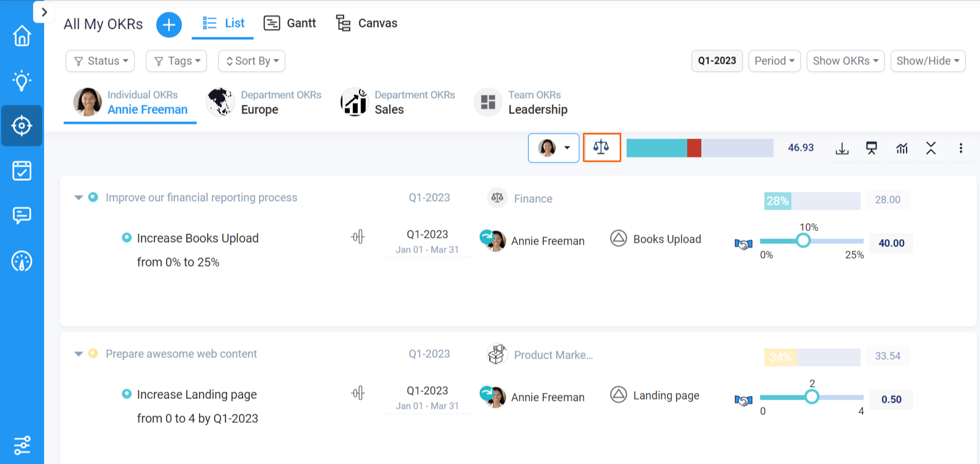Click the collapse all arrows icon
Viewport: 980px width, 464px height.
click(931, 148)
